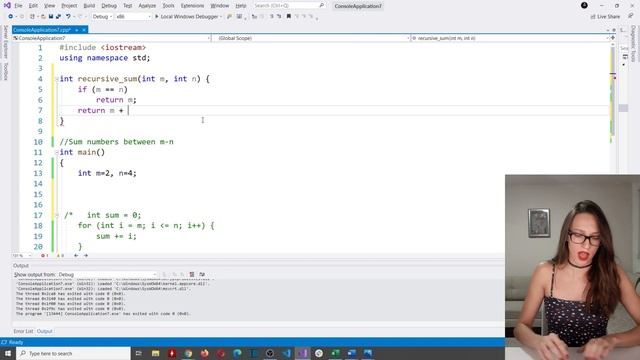Image resolution: width=640 pixels, height=360 pixels.
Task: Click the taskbar search box
Action: click(74, 353)
